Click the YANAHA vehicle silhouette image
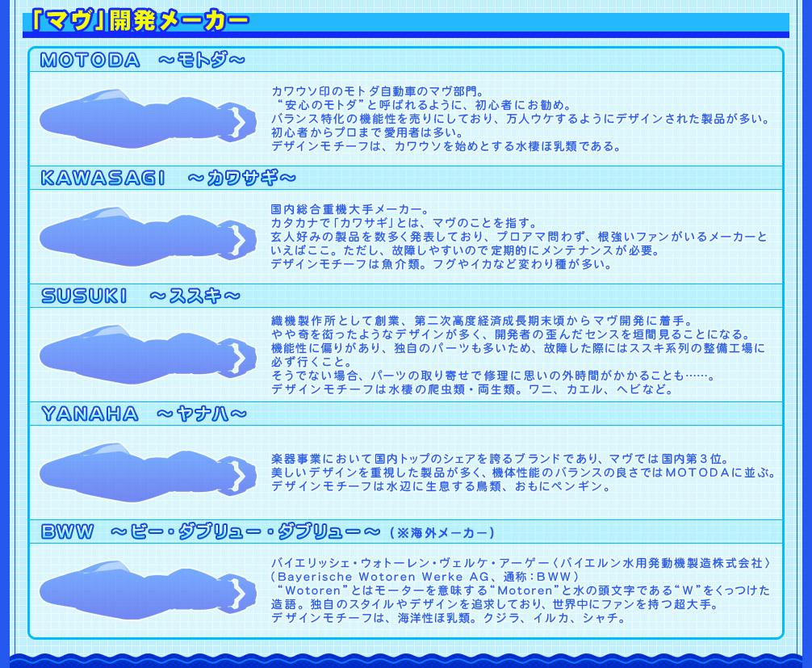Viewport: 812px width, 668px height. pos(148,473)
